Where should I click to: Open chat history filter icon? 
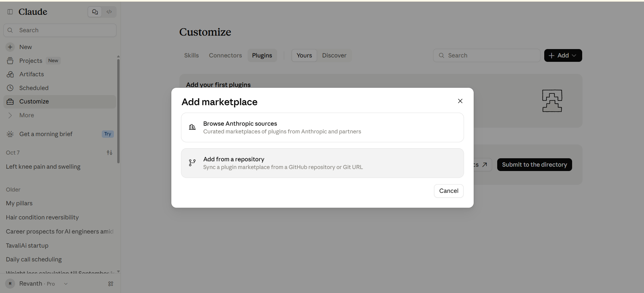click(x=110, y=153)
